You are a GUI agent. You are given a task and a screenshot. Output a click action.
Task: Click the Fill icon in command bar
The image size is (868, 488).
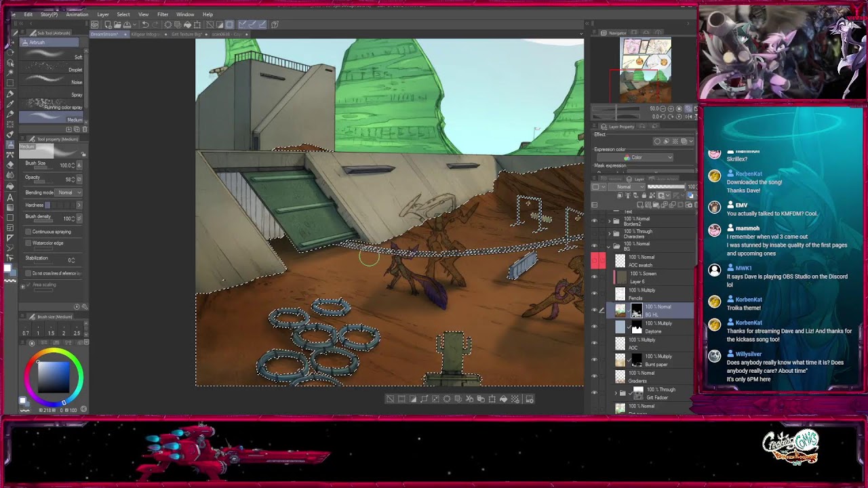tap(187, 24)
